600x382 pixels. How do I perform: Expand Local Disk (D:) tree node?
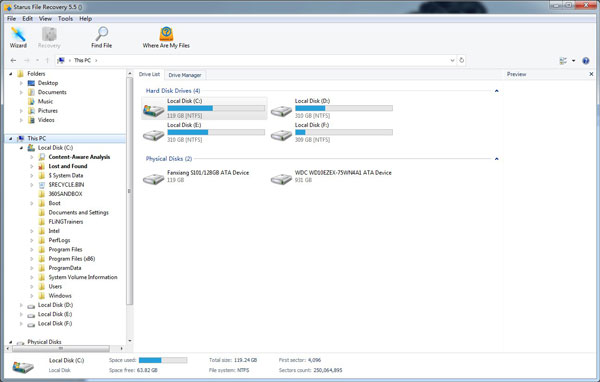(21, 305)
